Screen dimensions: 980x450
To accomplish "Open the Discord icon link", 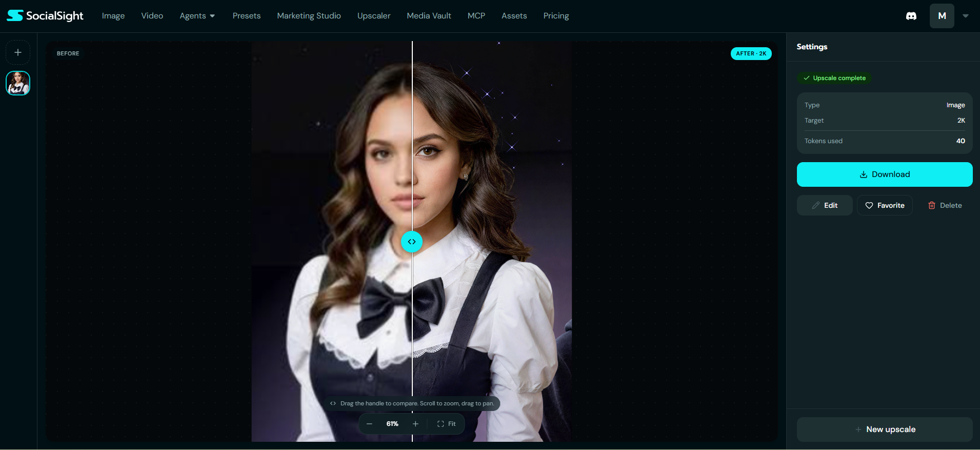I will click(x=911, y=16).
